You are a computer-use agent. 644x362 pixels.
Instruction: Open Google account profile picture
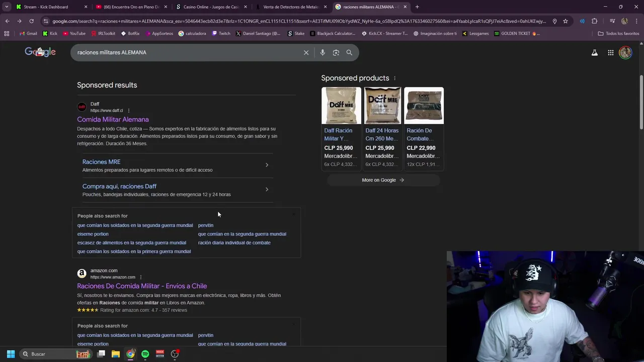(x=625, y=52)
